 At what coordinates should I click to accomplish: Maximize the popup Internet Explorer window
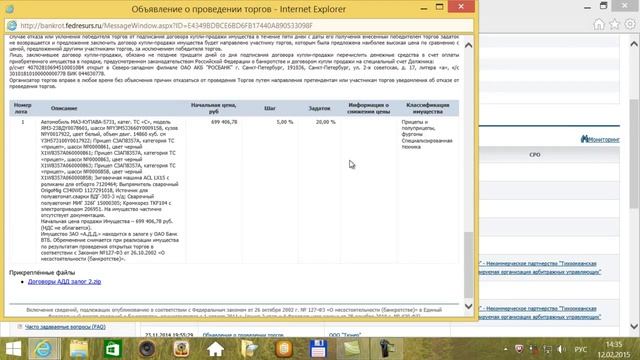point(440,7)
